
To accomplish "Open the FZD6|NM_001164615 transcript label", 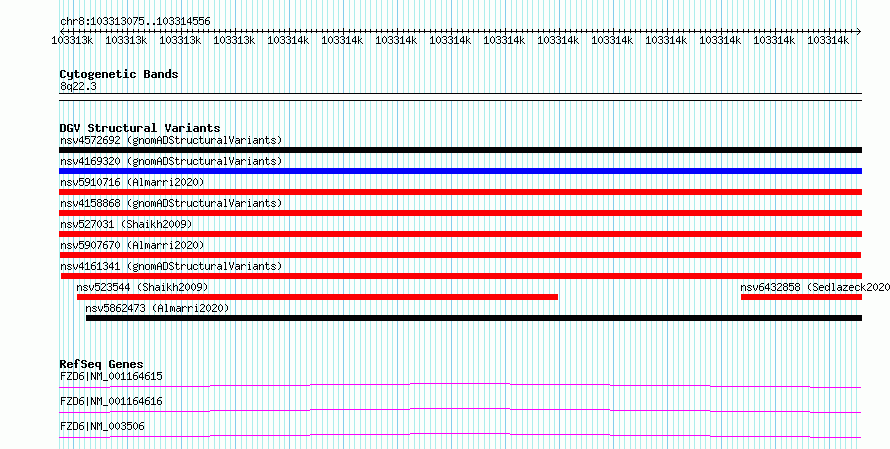I will [x=111, y=376].
